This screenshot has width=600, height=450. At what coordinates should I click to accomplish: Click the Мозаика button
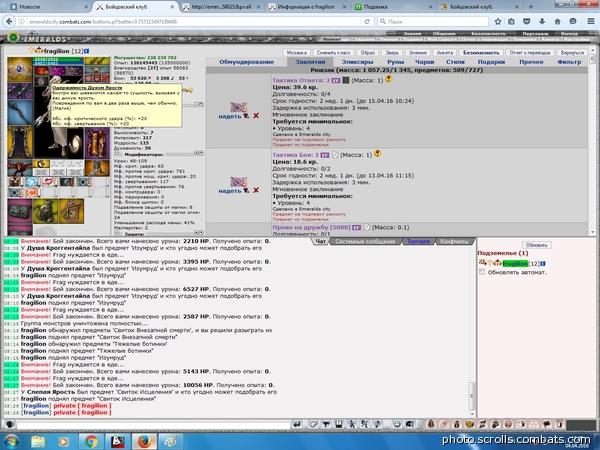(x=297, y=52)
